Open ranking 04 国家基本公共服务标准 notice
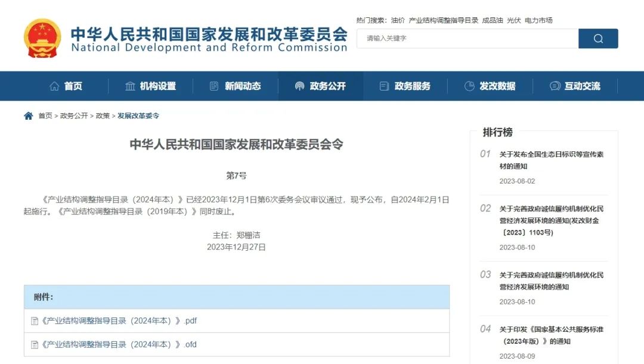Viewport: 644px width, 364px height. [x=551, y=335]
